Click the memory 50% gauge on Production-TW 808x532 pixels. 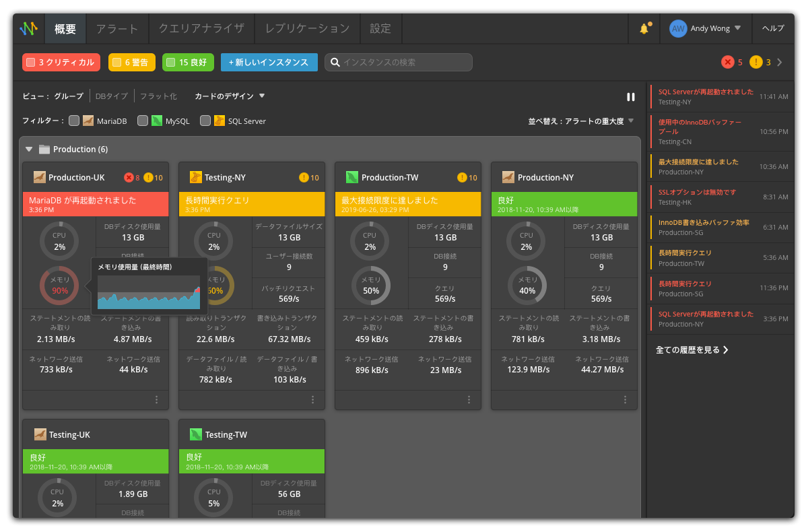pos(371,286)
